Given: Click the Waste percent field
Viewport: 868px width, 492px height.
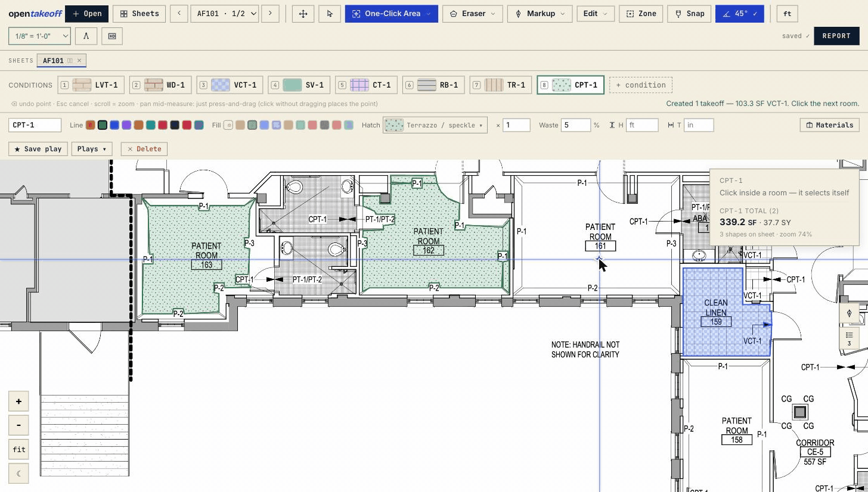Looking at the screenshot, I should pyautogui.click(x=575, y=125).
